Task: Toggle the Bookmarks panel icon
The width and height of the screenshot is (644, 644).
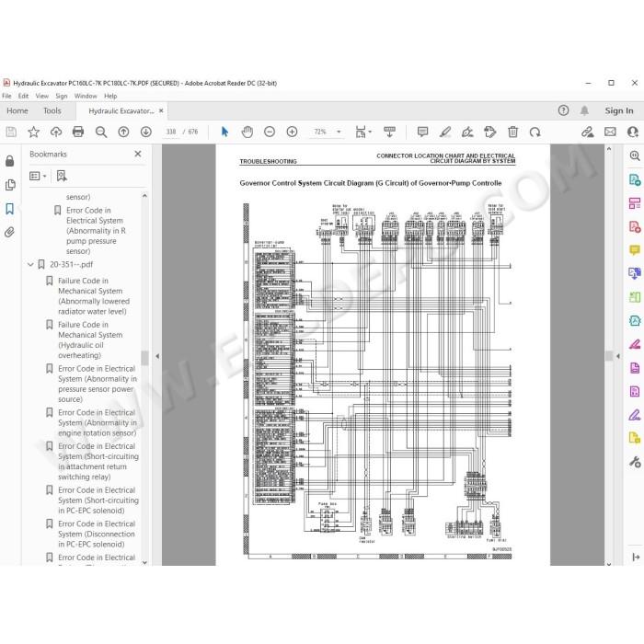Action: (x=10, y=209)
